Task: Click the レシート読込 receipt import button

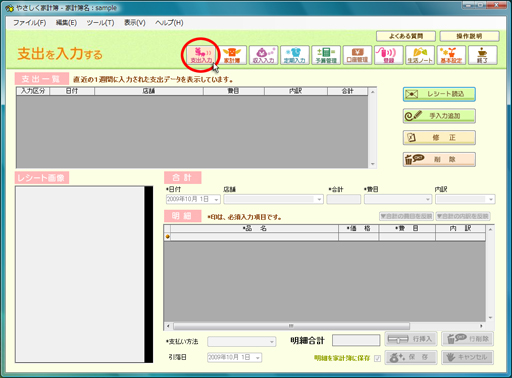Action: tap(439, 94)
